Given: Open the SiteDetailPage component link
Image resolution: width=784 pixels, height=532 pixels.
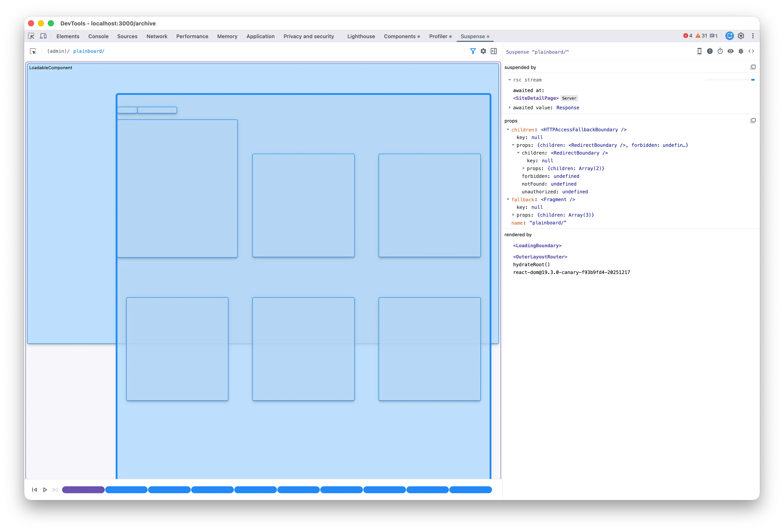Looking at the screenshot, I should (535, 98).
